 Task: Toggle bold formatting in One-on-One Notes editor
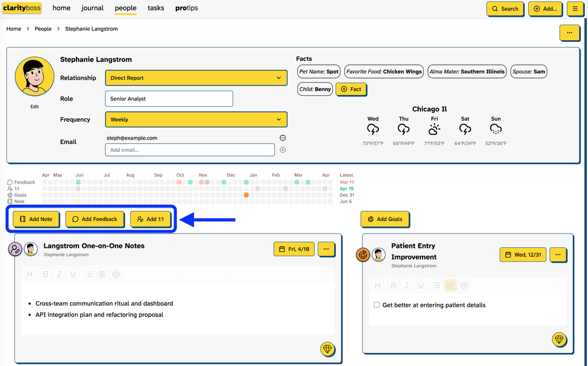pos(46,274)
